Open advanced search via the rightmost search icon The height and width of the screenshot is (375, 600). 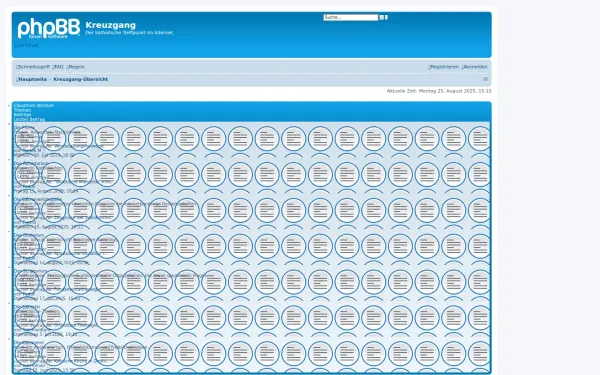[x=386, y=17]
